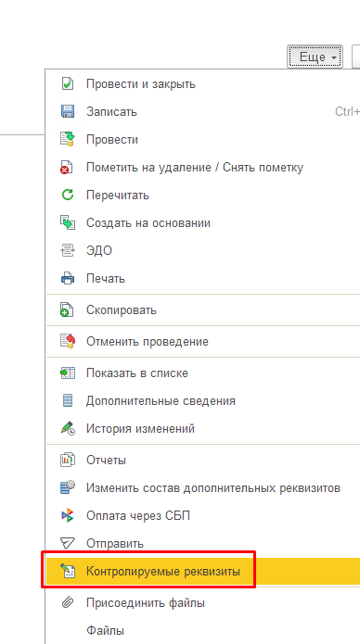The image size is (360, 644).
Task: Click the paperclip Присоединить файлы icon
Action: click(x=67, y=603)
